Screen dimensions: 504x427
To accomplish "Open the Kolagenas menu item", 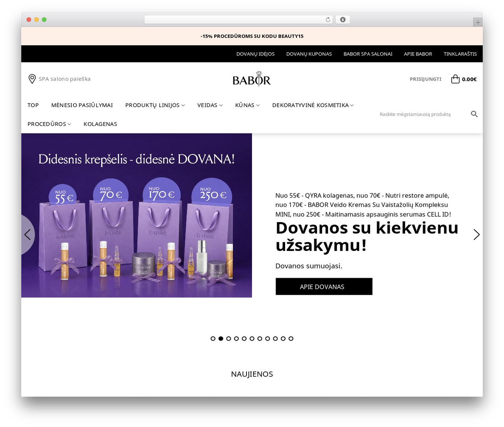I will click(100, 124).
